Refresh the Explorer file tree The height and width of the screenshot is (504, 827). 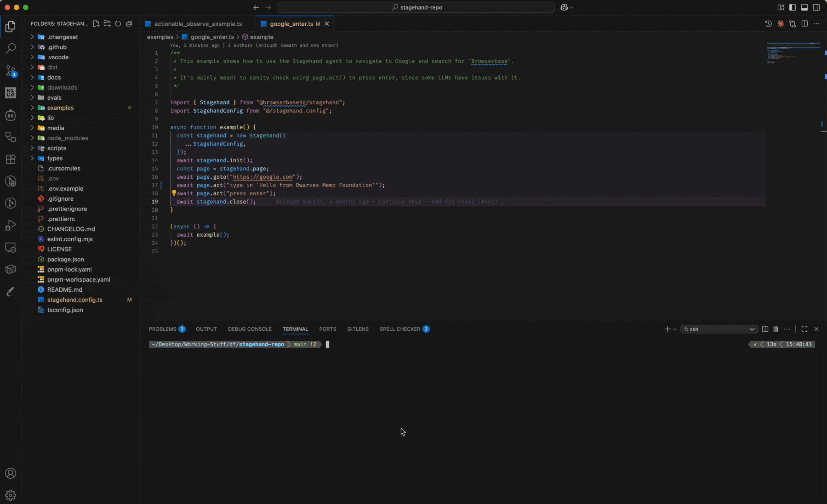tap(118, 24)
